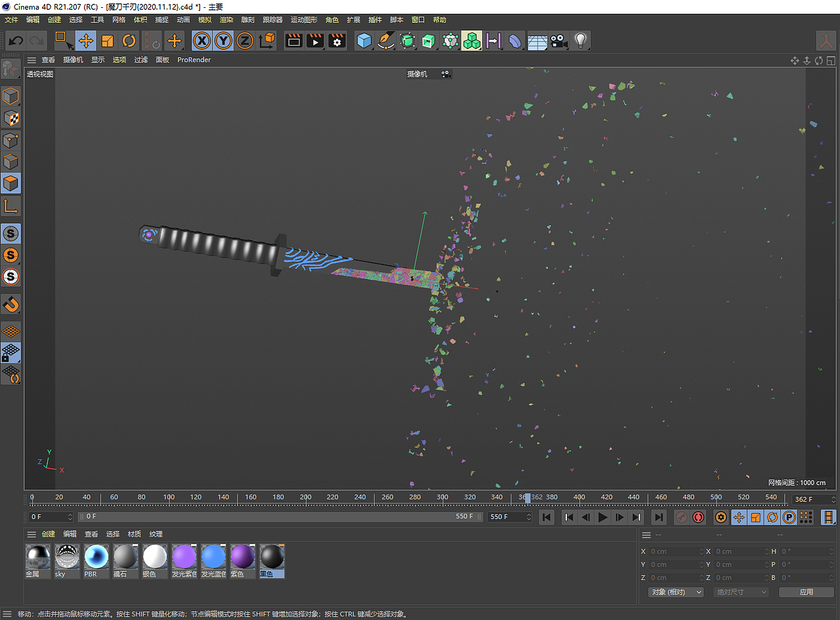
Task: Open the ProRender viewport menu
Action: click(x=194, y=60)
